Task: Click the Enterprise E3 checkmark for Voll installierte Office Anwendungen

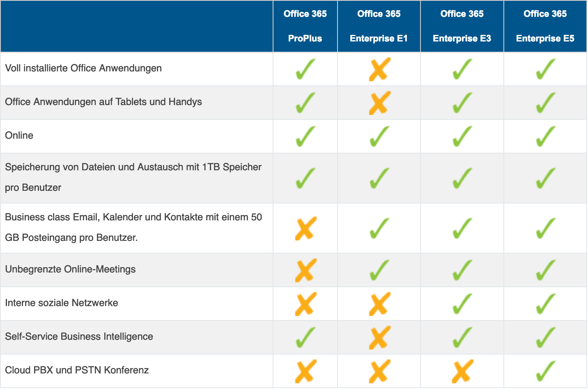Action: pos(462,69)
